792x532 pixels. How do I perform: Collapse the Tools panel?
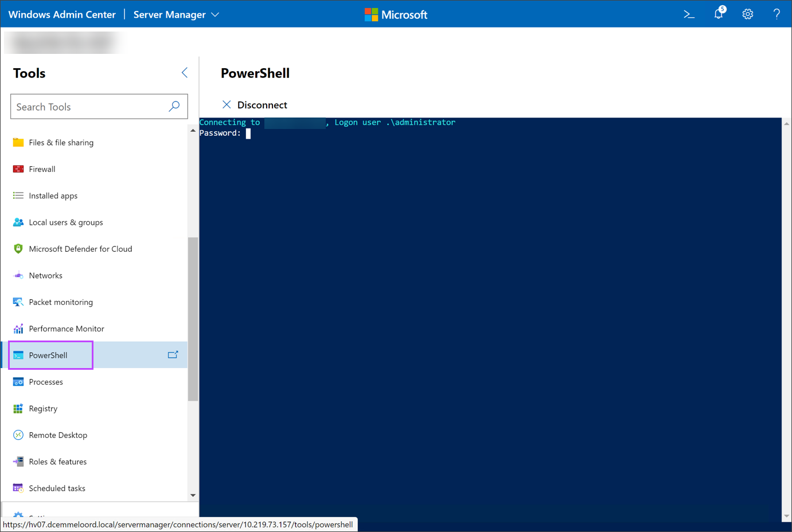(x=185, y=73)
